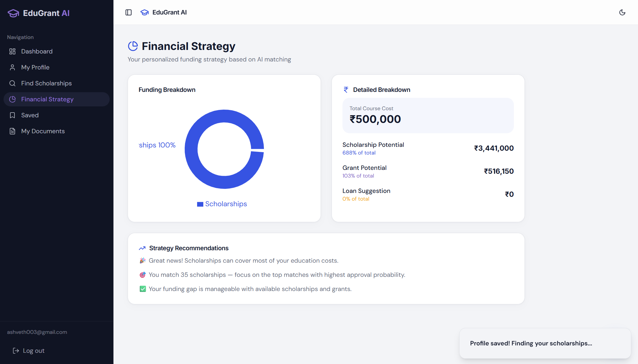Click the Scholarships legend color swatch
This screenshot has height=364, width=638.
[x=200, y=204]
